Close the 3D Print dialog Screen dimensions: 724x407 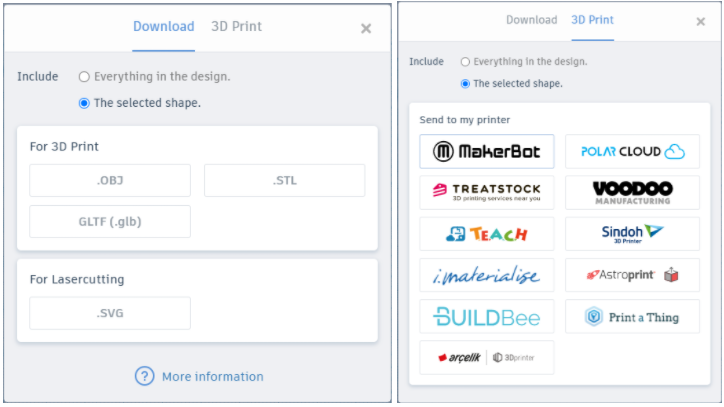(700, 21)
